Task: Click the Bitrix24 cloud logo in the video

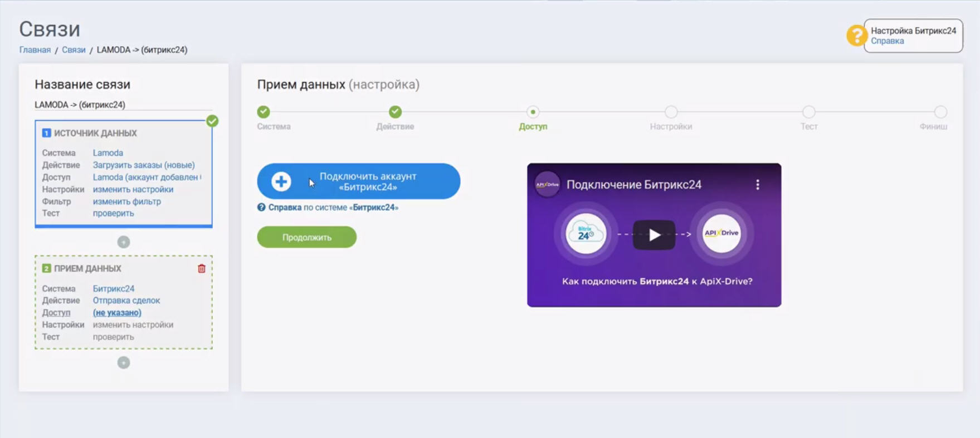Action: (586, 234)
